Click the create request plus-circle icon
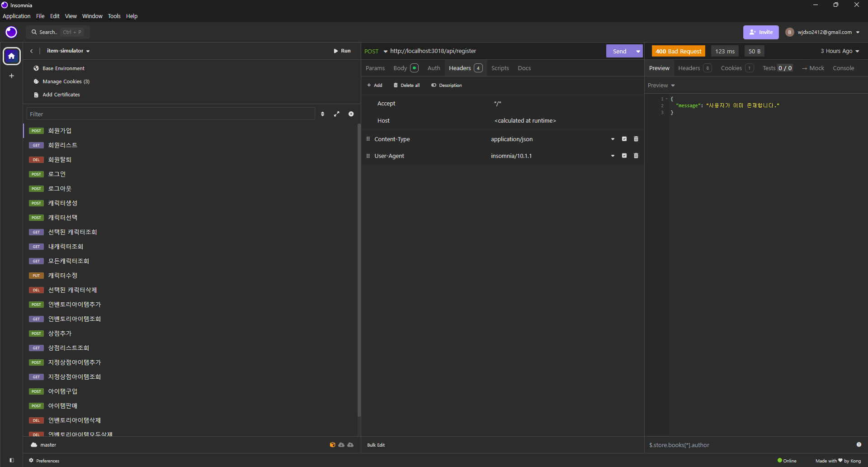 point(351,114)
